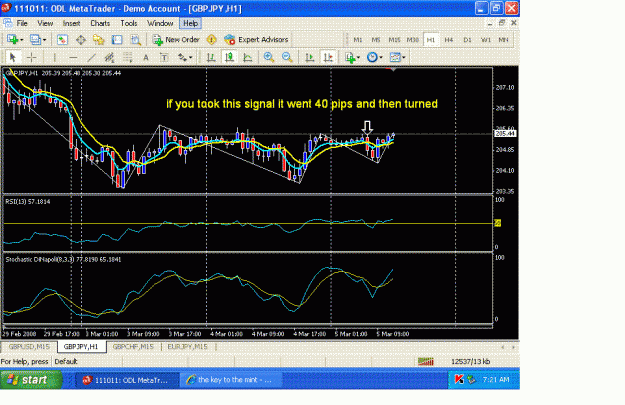
Task: Toggle the chart shift button
Action: point(328,57)
